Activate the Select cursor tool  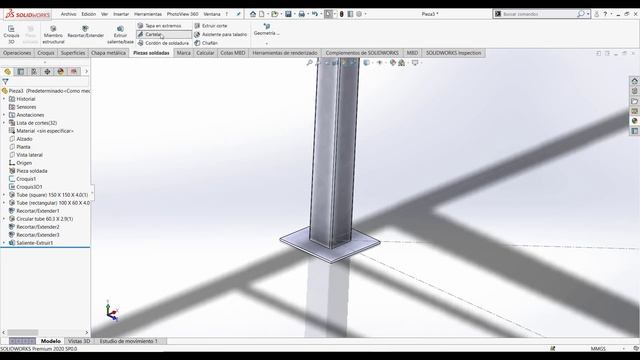tap(328, 14)
